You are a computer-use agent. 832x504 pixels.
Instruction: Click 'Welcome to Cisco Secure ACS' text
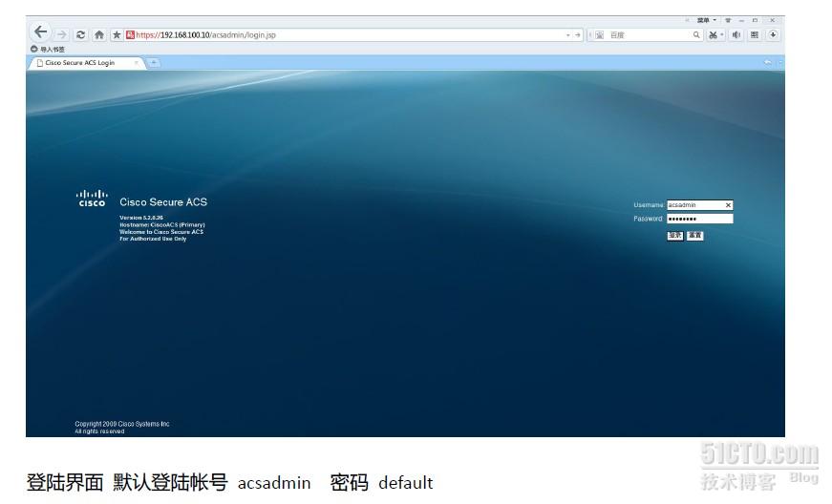161,232
